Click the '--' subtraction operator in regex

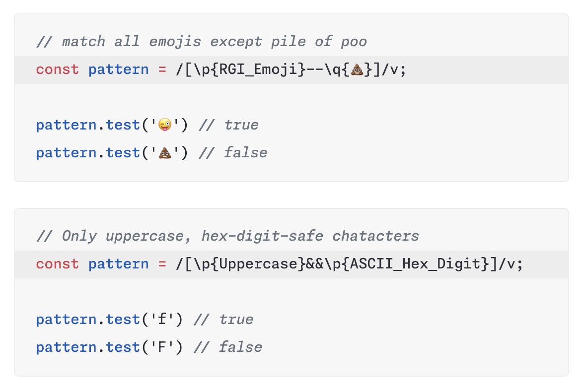click(x=315, y=69)
